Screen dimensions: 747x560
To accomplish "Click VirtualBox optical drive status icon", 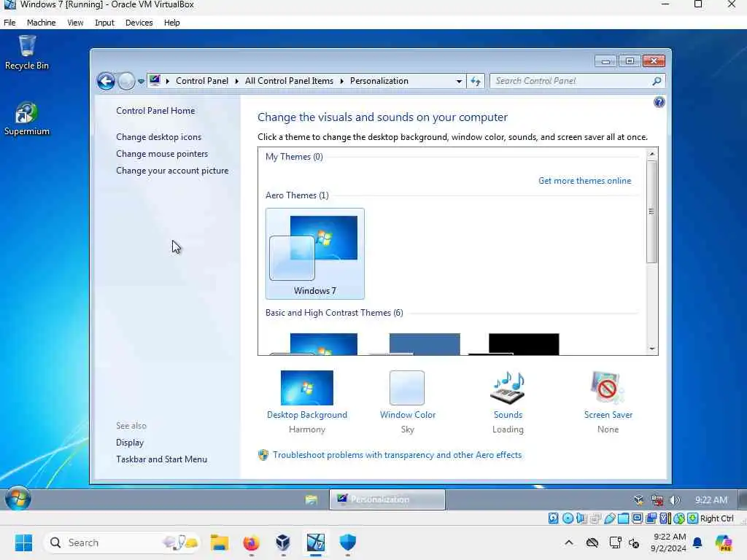I will [568, 518].
